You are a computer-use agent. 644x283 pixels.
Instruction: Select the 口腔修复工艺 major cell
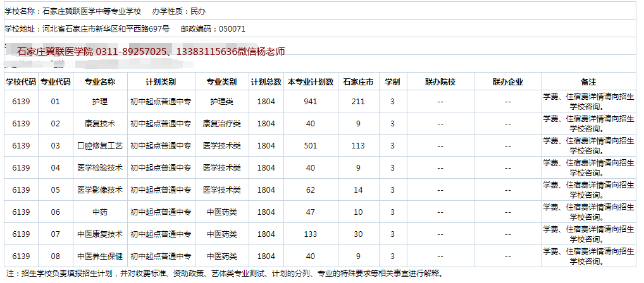pyautogui.click(x=100, y=146)
